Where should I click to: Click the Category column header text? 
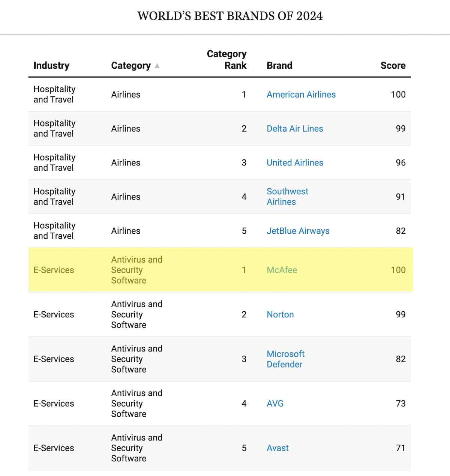(130, 66)
